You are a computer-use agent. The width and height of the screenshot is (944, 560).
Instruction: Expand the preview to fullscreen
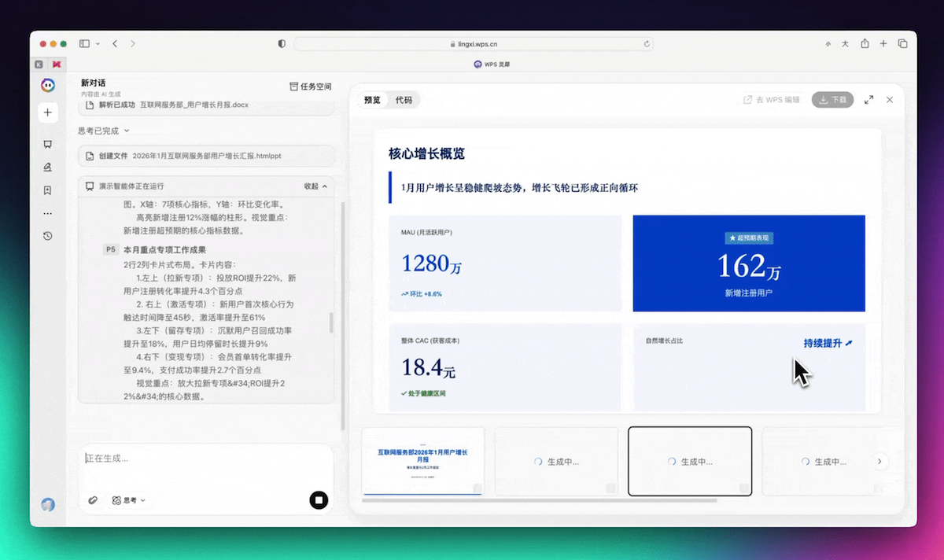coord(868,100)
